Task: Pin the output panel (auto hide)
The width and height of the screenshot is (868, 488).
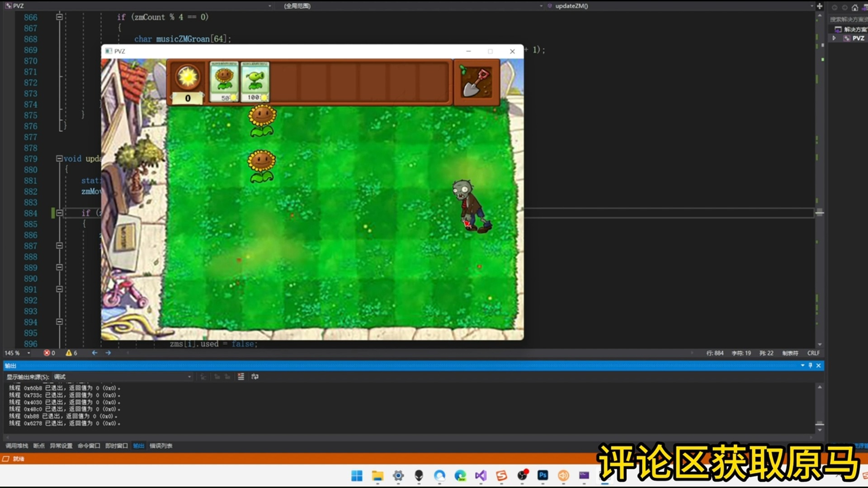Action: pyautogui.click(x=810, y=366)
